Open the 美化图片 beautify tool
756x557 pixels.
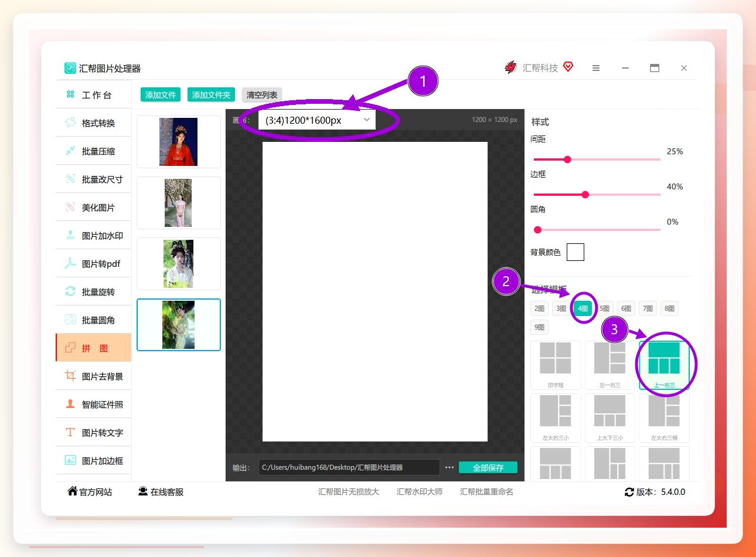[93, 208]
